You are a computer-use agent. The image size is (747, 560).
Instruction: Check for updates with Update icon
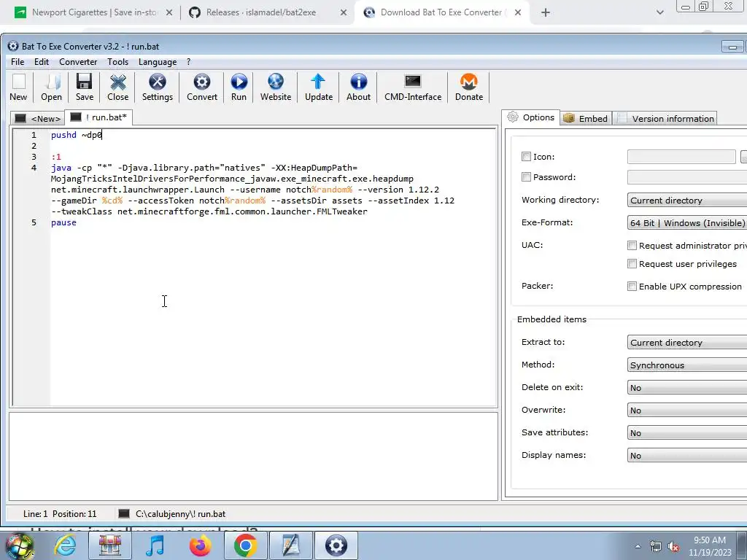coord(319,87)
